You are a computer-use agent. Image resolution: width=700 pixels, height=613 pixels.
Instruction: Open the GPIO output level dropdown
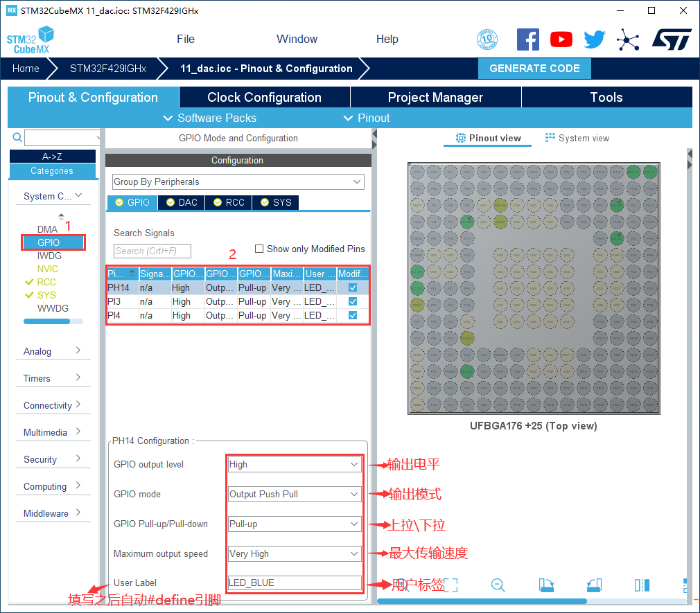pos(294,465)
